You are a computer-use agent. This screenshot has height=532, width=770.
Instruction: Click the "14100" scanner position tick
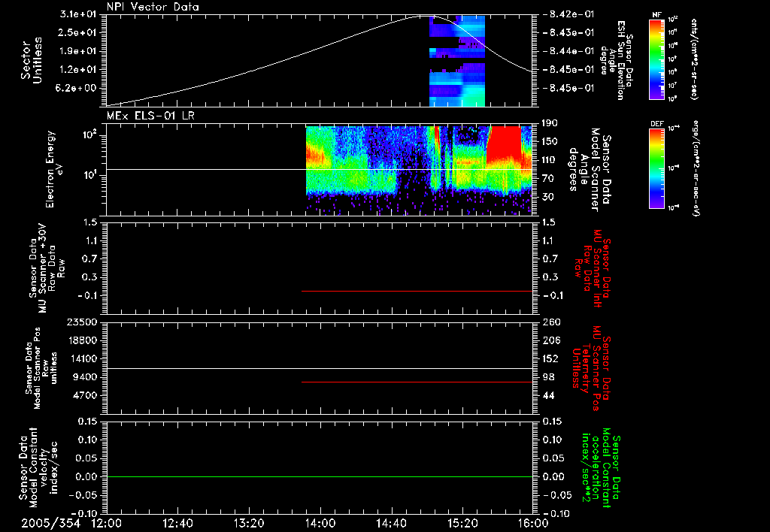coord(82,358)
